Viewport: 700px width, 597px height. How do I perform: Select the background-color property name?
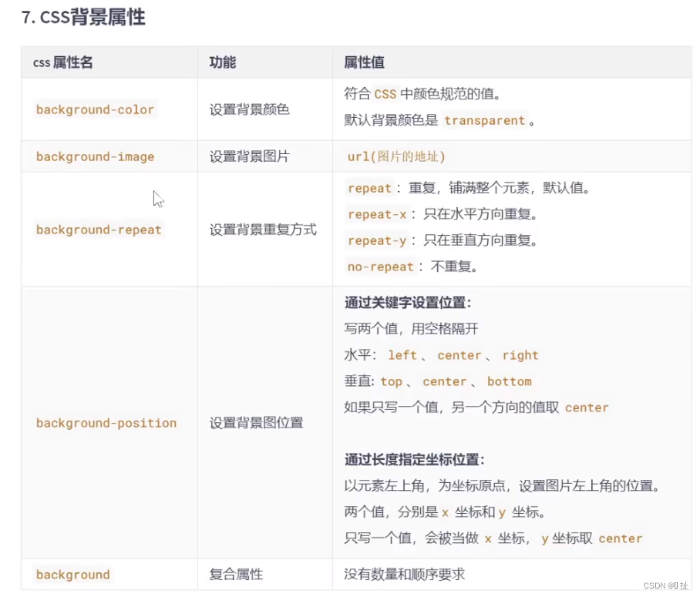tap(95, 109)
